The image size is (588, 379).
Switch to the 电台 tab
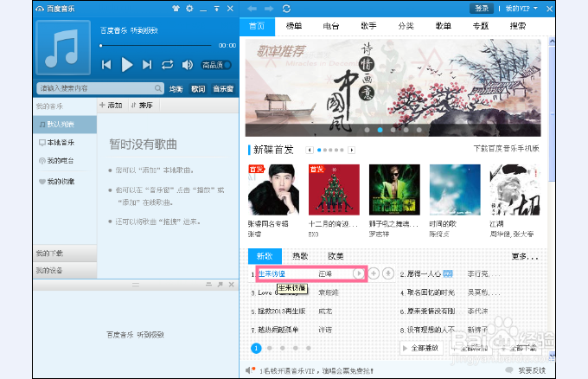click(x=330, y=26)
